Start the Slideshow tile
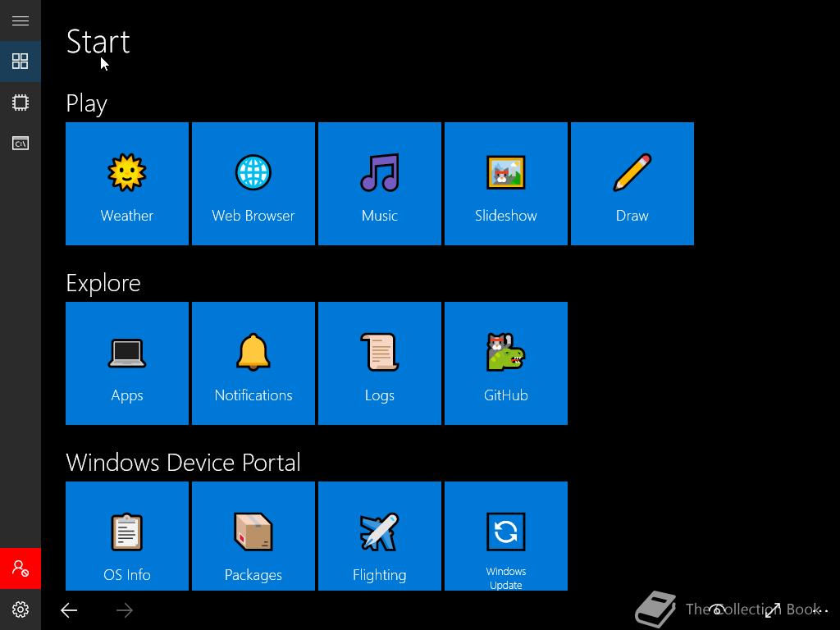The width and height of the screenshot is (840, 630). coord(506,184)
